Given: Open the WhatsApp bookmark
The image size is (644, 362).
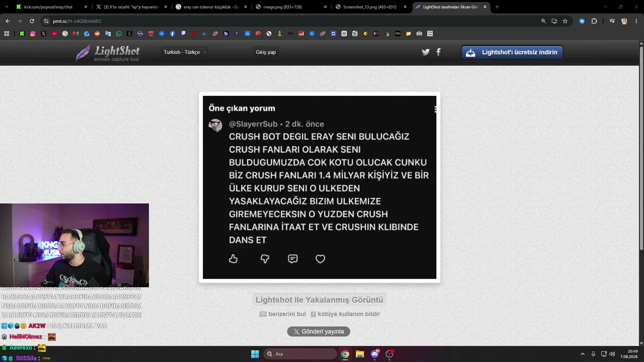Looking at the screenshot, I should 119,34.
